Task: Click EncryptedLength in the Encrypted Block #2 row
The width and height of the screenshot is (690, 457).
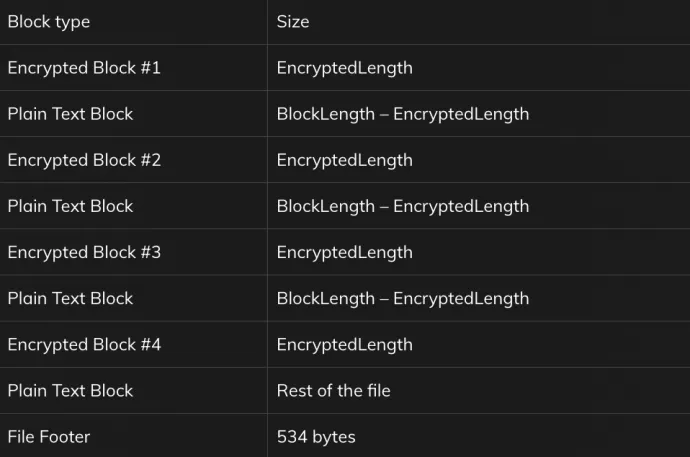Action: [344, 160]
